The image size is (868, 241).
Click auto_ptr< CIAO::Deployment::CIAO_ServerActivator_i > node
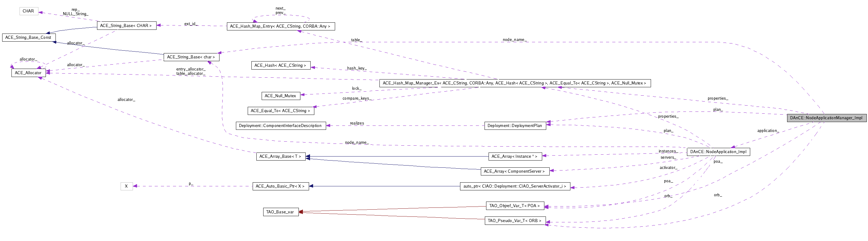pos(515,186)
